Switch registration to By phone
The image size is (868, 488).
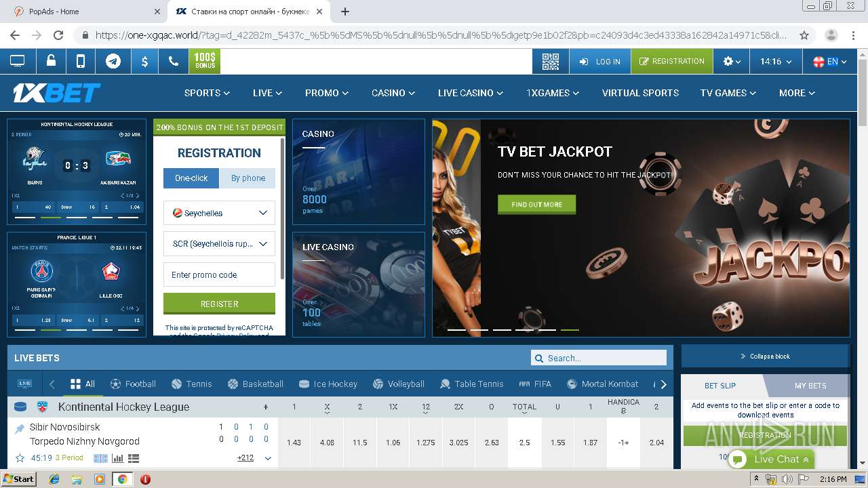248,178
